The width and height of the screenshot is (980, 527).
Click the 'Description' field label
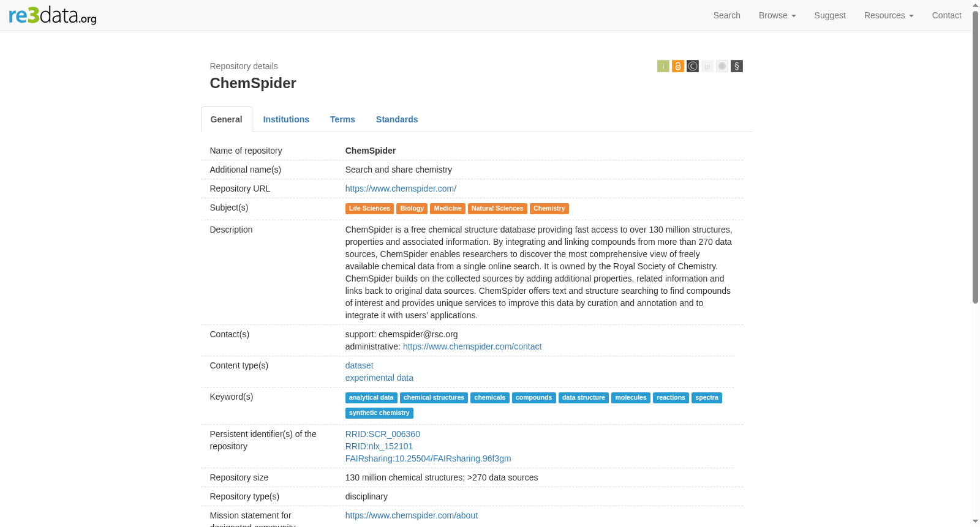[232, 230]
